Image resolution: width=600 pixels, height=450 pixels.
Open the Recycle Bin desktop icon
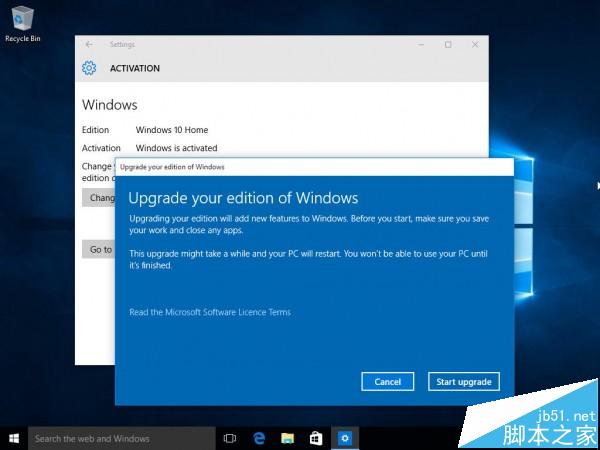(21, 20)
